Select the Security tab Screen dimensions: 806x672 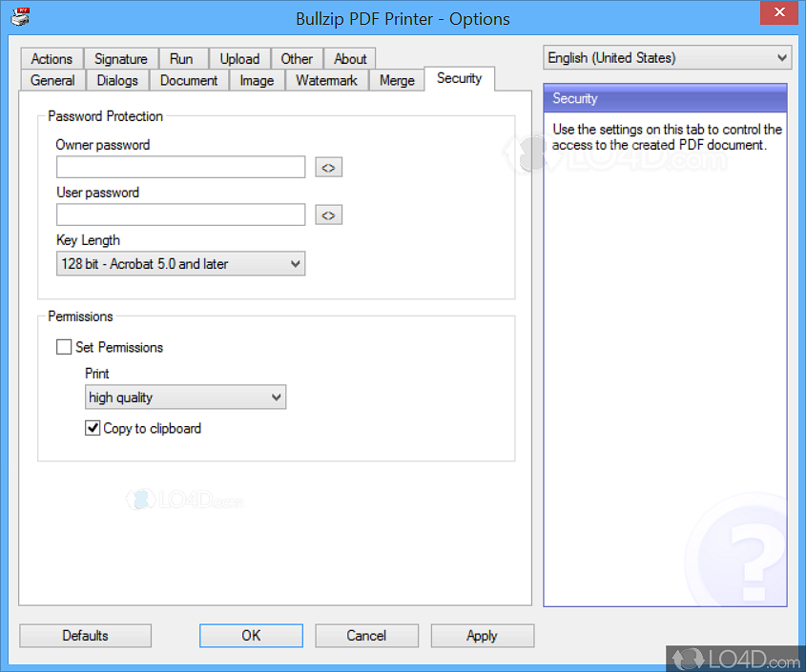pyautogui.click(x=460, y=78)
